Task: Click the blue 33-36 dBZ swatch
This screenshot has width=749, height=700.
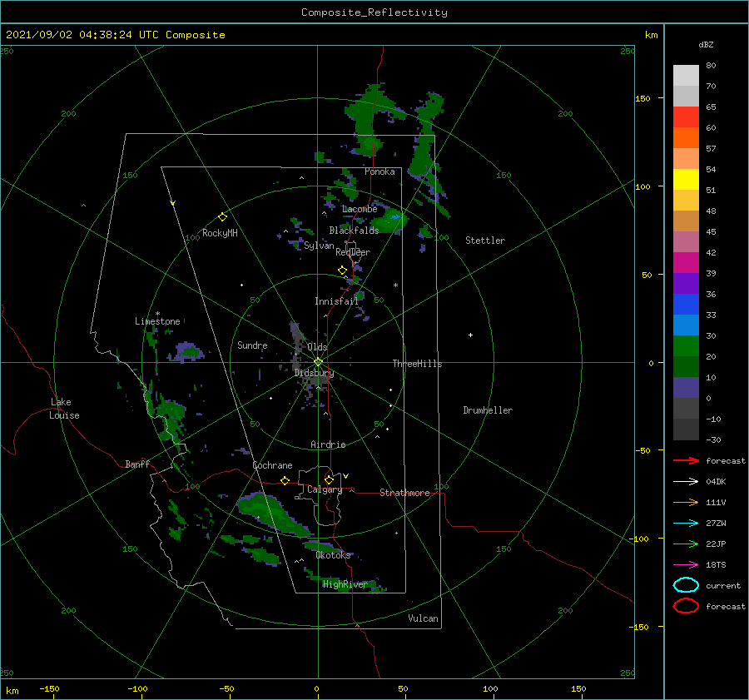Action: pos(686,305)
